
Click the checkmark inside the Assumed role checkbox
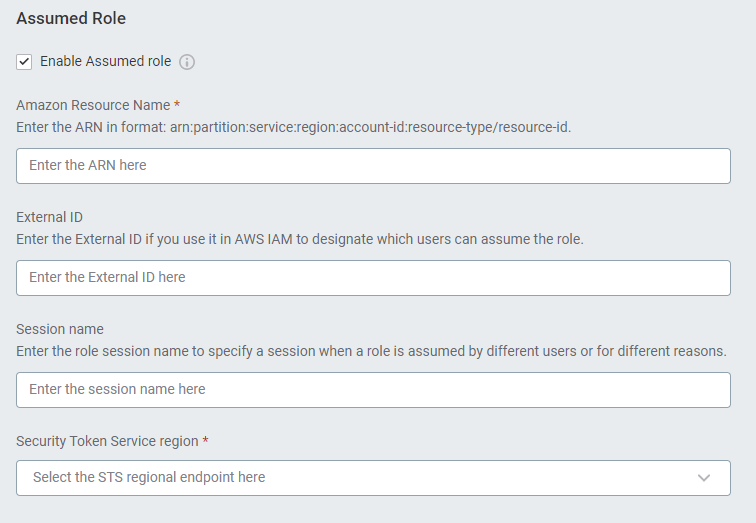(x=24, y=62)
